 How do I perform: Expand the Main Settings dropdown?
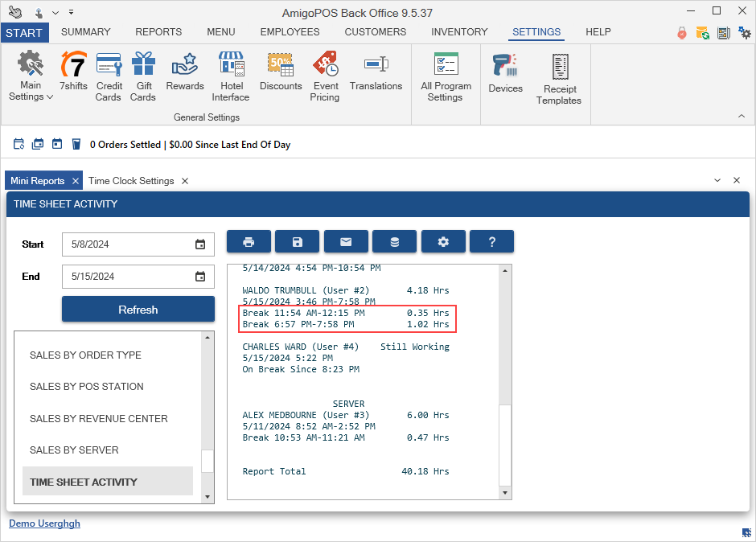point(31,79)
